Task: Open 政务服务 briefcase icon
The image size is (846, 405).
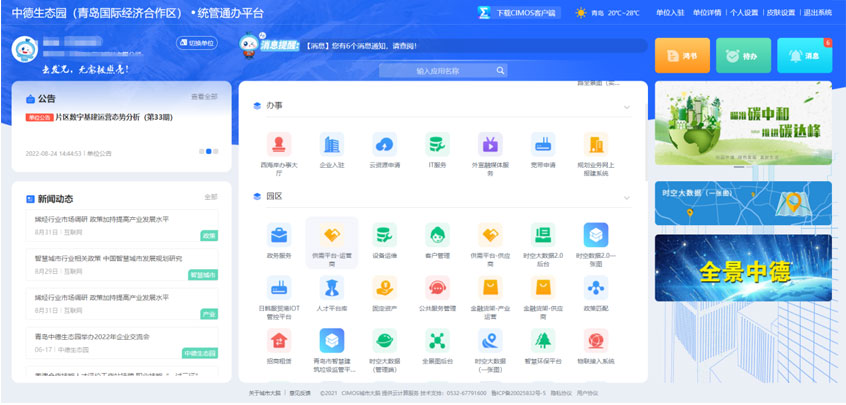Action: [279, 236]
